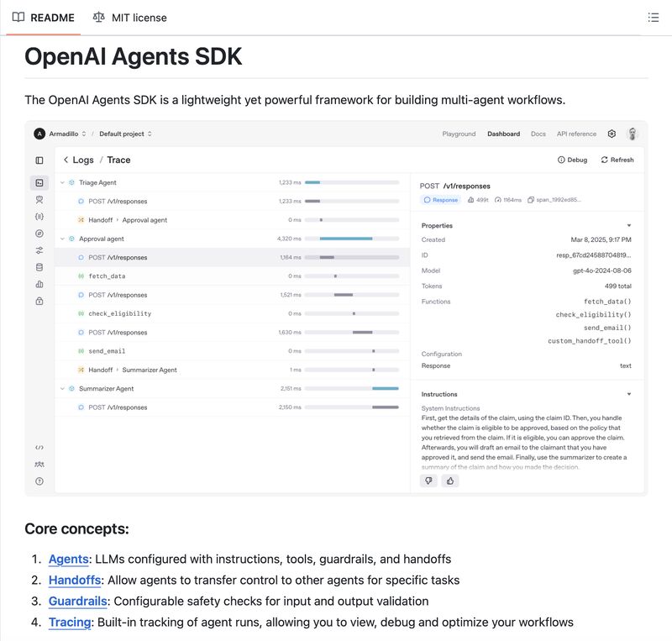Screen dimensions: 672x641
Task: Click the thumbs up feedback button
Action: (450, 481)
